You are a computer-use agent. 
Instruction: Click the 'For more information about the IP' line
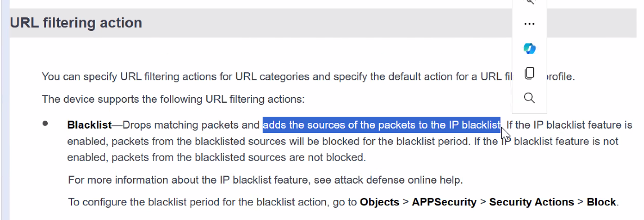point(265,180)
